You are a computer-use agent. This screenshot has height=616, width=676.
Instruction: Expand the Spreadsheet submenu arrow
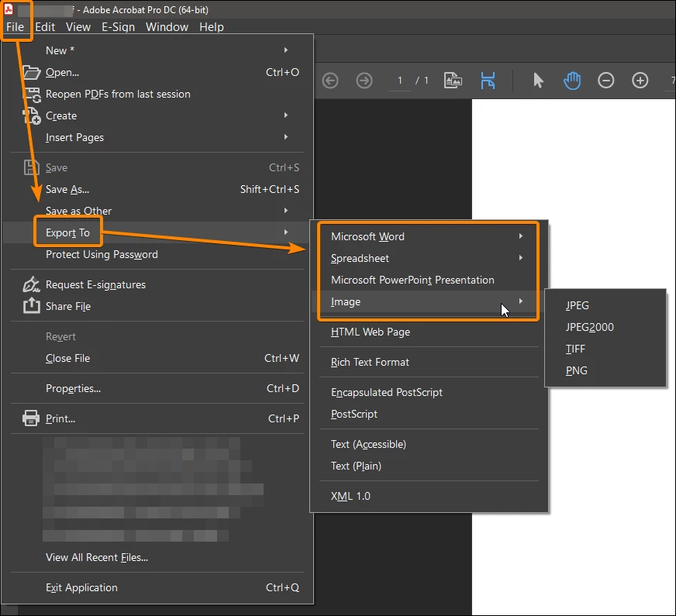[x=521, y=257]
